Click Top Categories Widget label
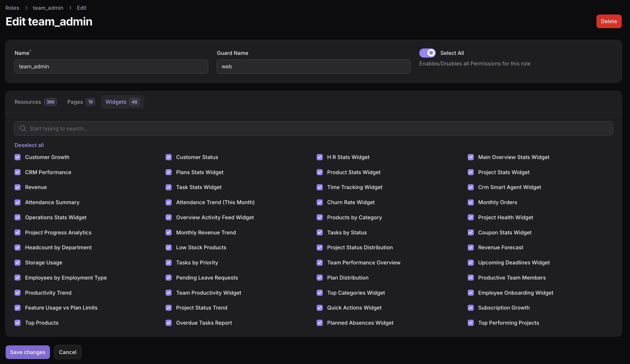 356,293
